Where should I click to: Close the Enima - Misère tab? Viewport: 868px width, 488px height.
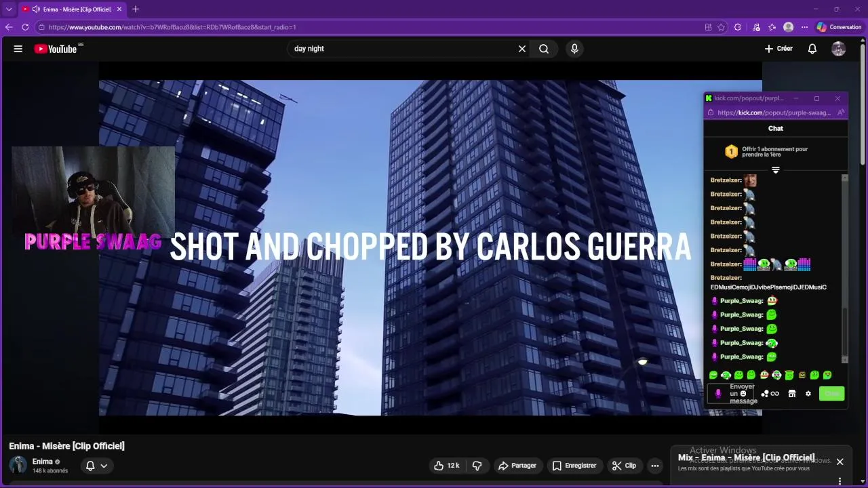119,9
